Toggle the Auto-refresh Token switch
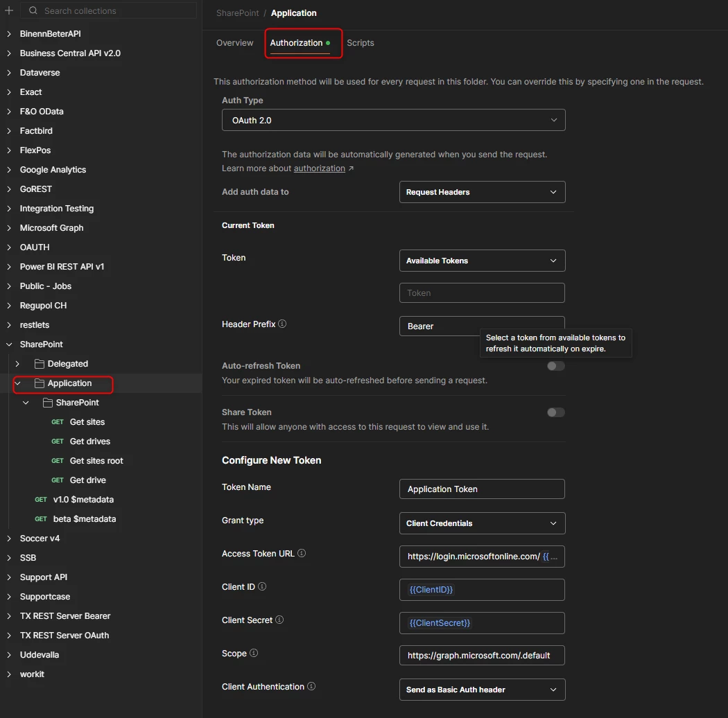Image resolution: width=728 pixels, height=718 pixels. click(556, 366)
